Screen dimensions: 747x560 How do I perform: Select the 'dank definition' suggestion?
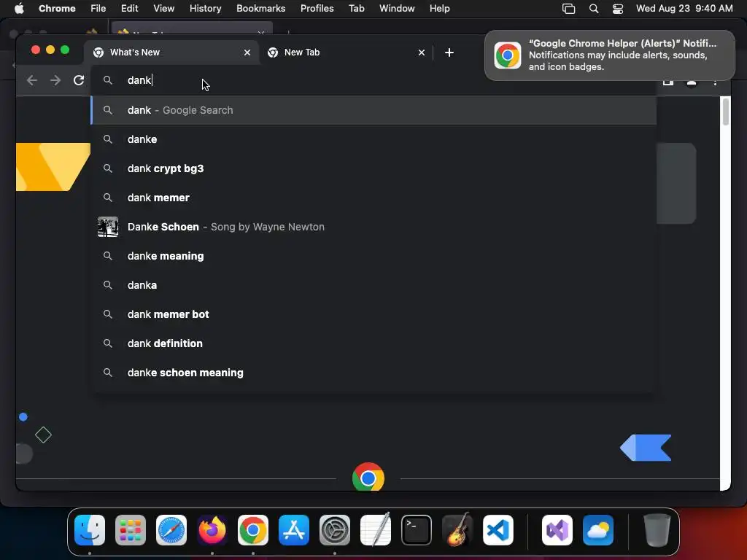(373, 343)
